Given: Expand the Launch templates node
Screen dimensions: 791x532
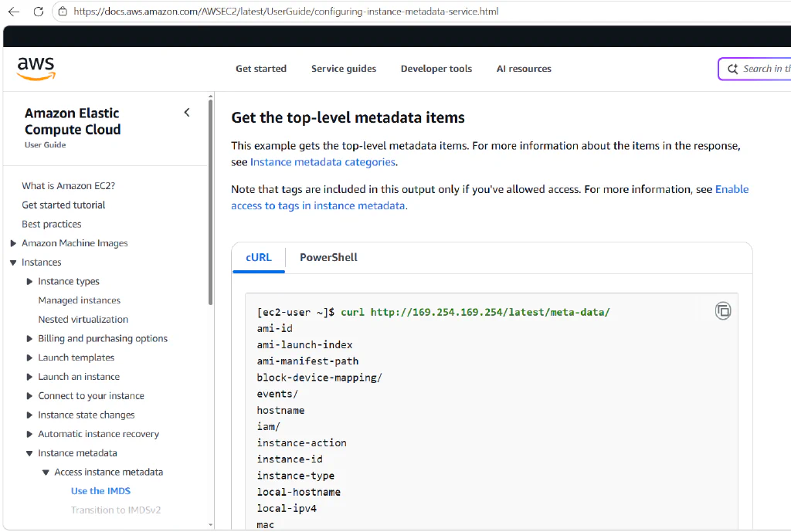Looking at the screenshot, I should point(29,358).
